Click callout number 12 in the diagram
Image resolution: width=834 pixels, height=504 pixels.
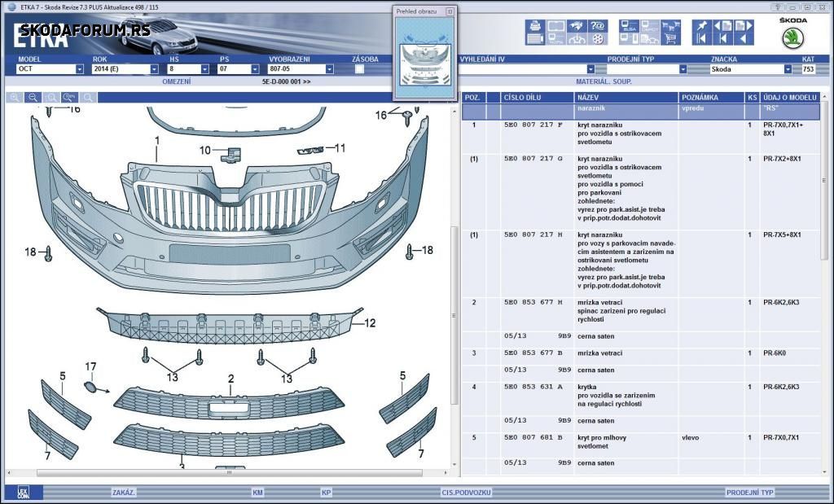(370, 322)
